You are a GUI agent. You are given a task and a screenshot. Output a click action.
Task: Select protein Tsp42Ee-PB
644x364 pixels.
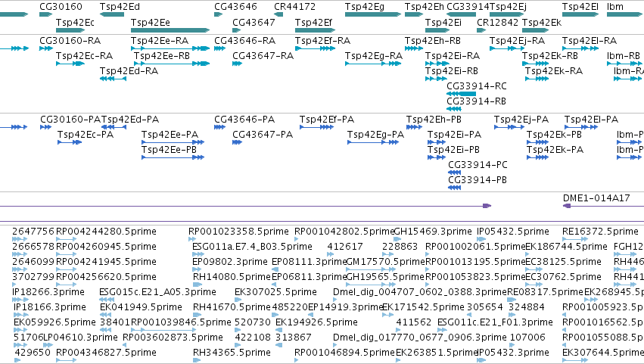tap(170, 150)
